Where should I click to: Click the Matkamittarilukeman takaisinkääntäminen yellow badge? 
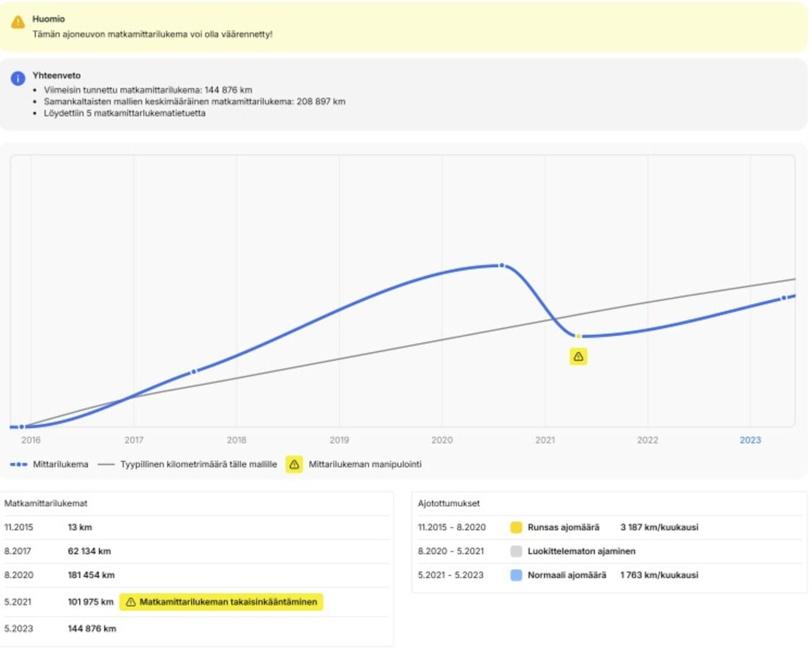click(x=221, y=602)
